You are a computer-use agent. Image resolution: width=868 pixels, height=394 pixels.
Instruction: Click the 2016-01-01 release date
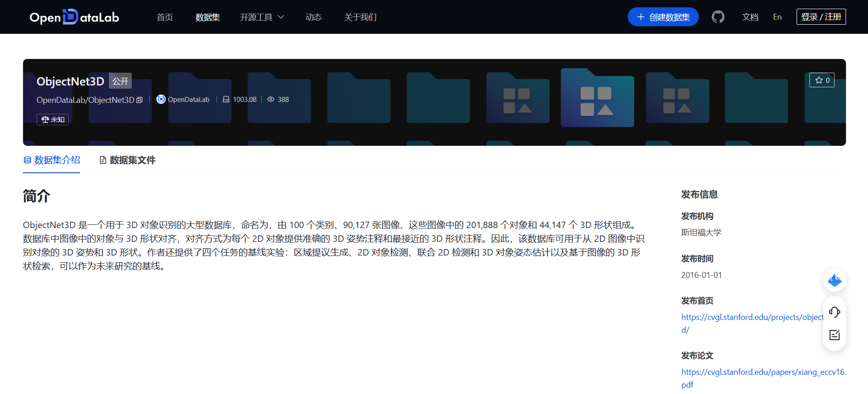click(701, 275)
